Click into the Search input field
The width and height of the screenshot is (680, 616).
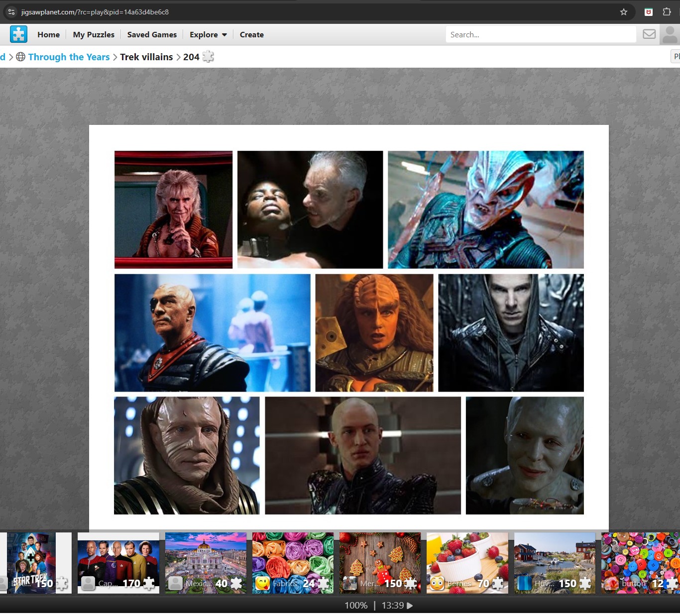tap(540, 35)
